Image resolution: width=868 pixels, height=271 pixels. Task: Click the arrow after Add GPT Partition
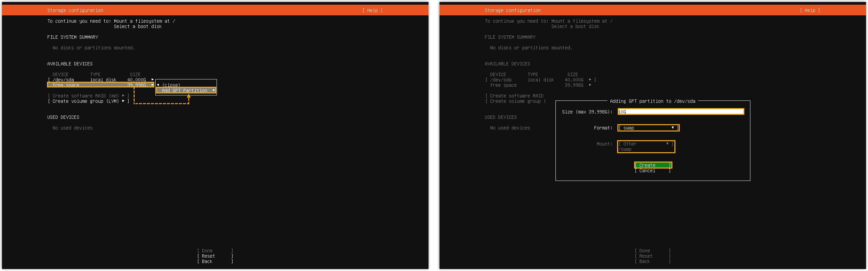[x=214, y=90]
